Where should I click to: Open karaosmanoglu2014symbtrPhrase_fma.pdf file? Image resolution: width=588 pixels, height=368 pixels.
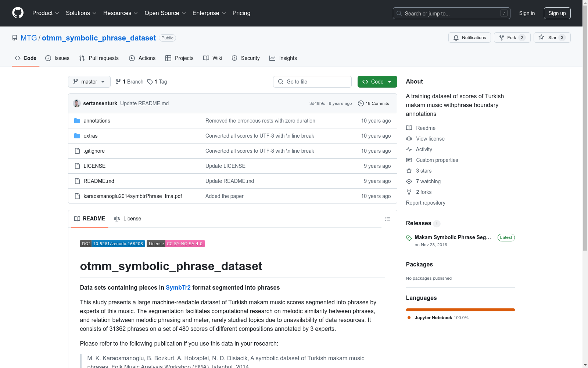[133, 196]
